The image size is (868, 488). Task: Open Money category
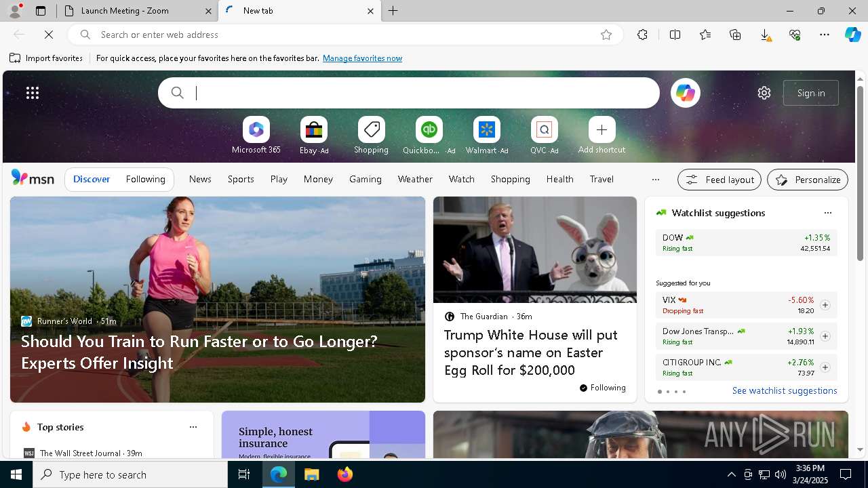[318, 179]
